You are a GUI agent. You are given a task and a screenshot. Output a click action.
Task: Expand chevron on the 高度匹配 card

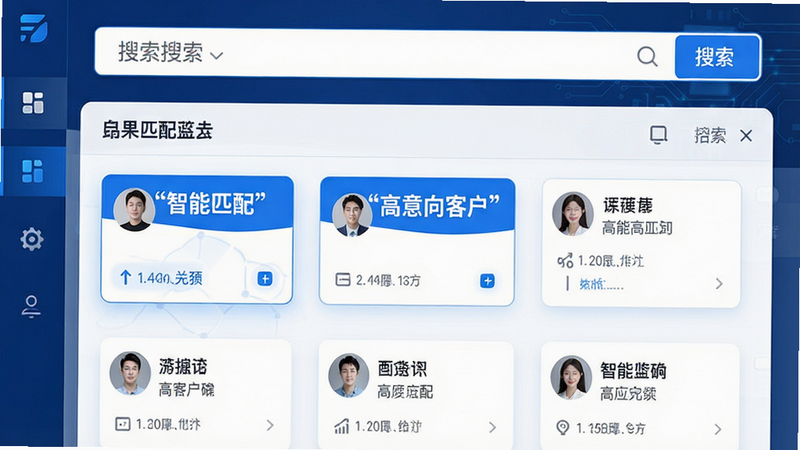pyautogui.click(x=492, y=427)
